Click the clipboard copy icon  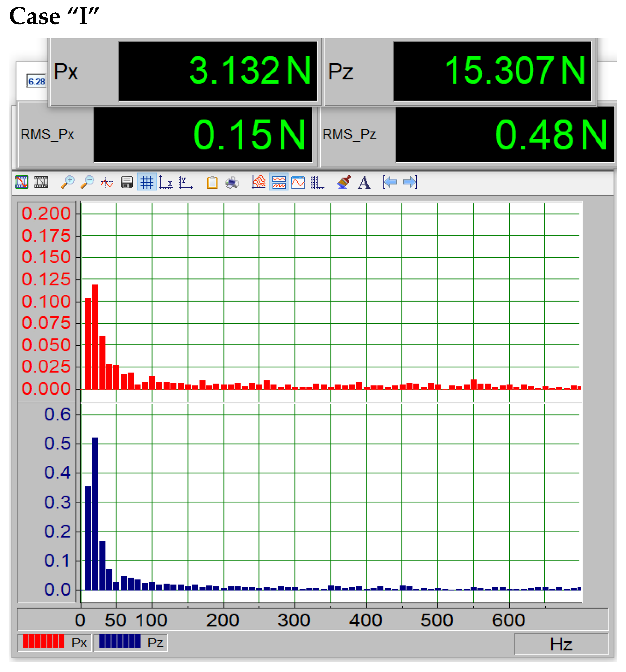pos(212,182)
